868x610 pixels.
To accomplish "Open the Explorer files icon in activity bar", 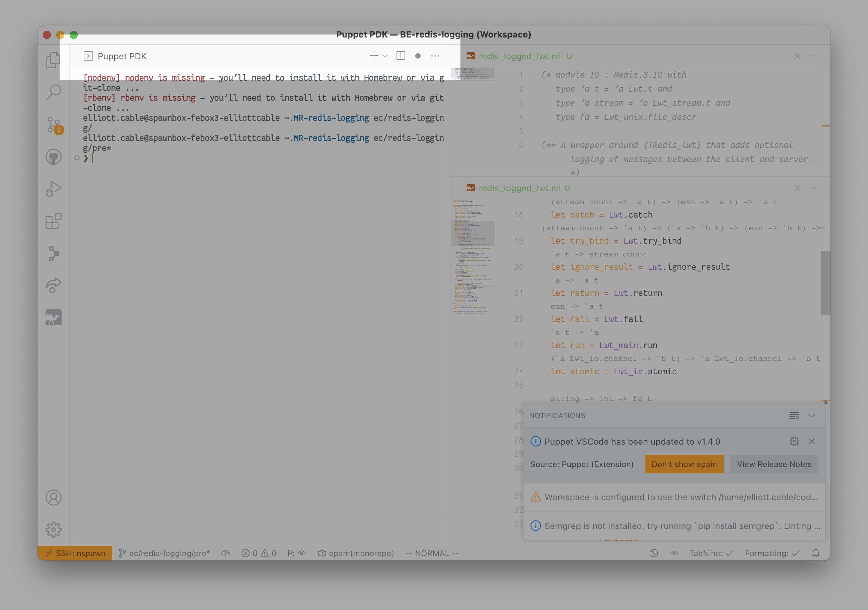I will pos(53,60).
